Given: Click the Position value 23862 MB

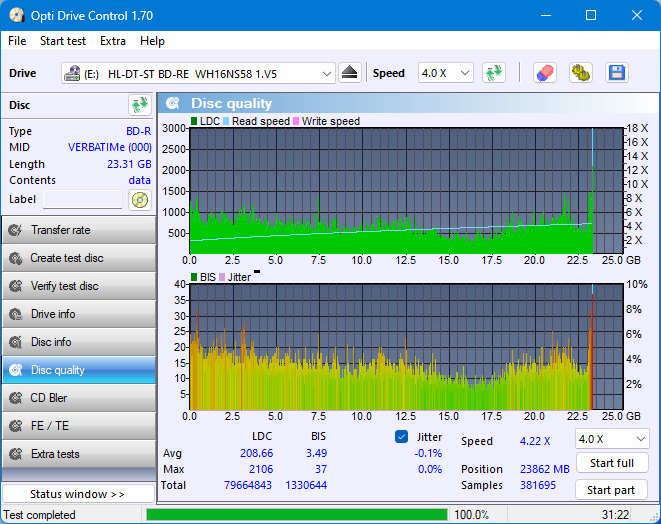Looking at the screenshot, I should [545, 469].
